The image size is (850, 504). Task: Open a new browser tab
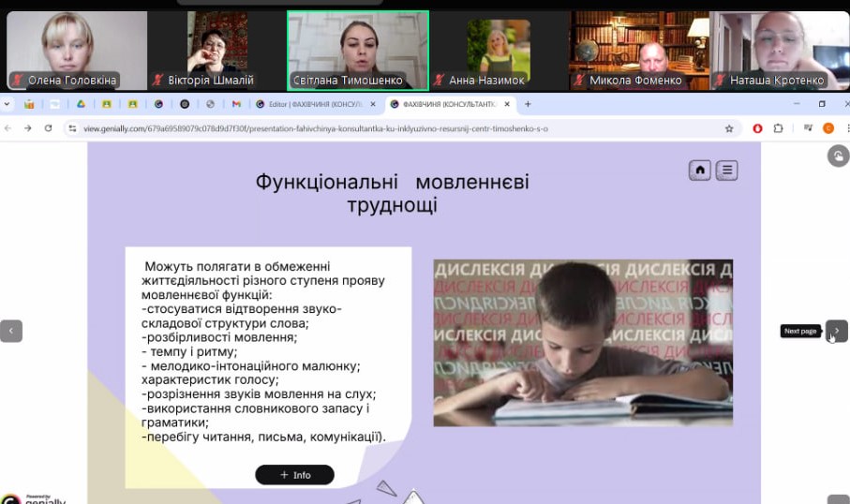(x=528, y=104)
